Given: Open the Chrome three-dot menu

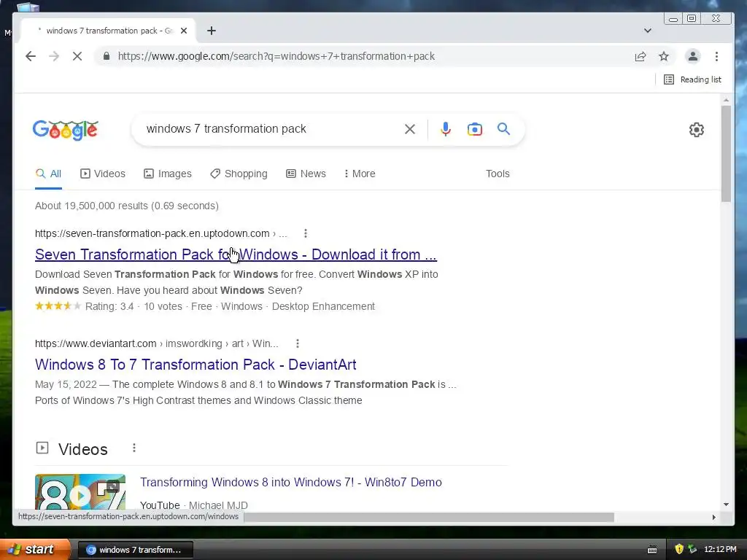Looking at the screenshot, I should coord(716,56).
